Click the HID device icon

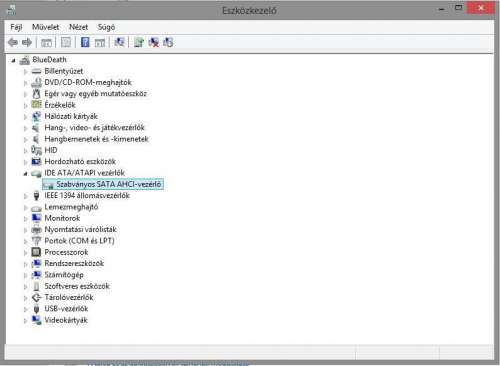(36, 150)
